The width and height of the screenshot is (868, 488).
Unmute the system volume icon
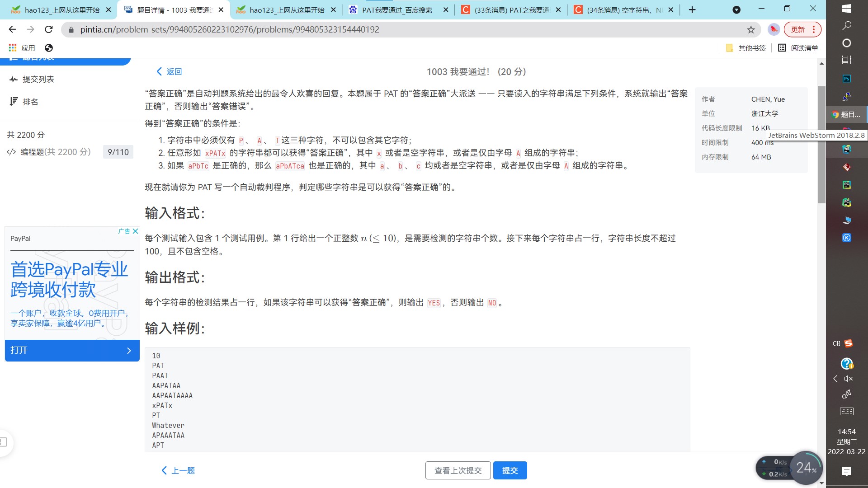point(848,379)
